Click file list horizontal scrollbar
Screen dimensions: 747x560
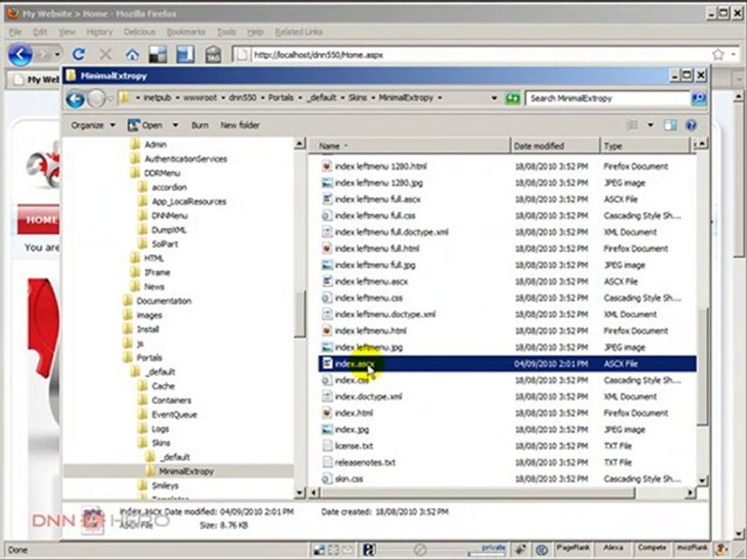click(479, 493)
